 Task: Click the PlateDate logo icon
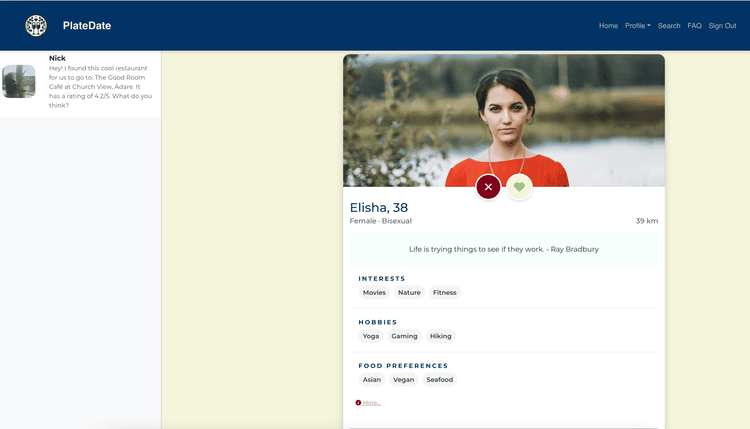tap(36, 26)
